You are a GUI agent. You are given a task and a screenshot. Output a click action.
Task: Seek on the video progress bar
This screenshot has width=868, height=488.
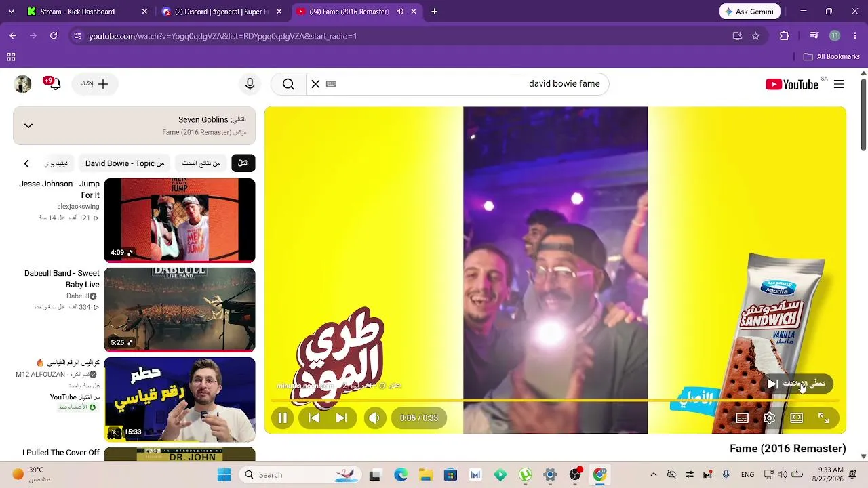[x=555, y=401]
